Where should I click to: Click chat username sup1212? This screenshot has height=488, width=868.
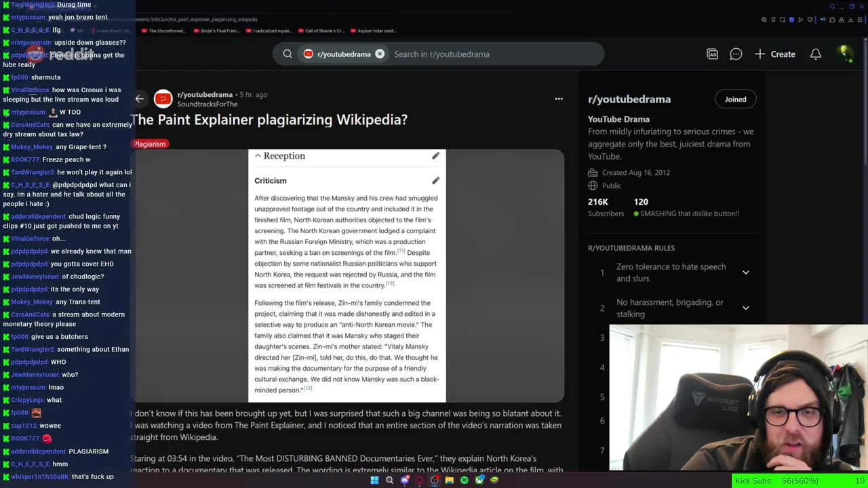(24, 426)
